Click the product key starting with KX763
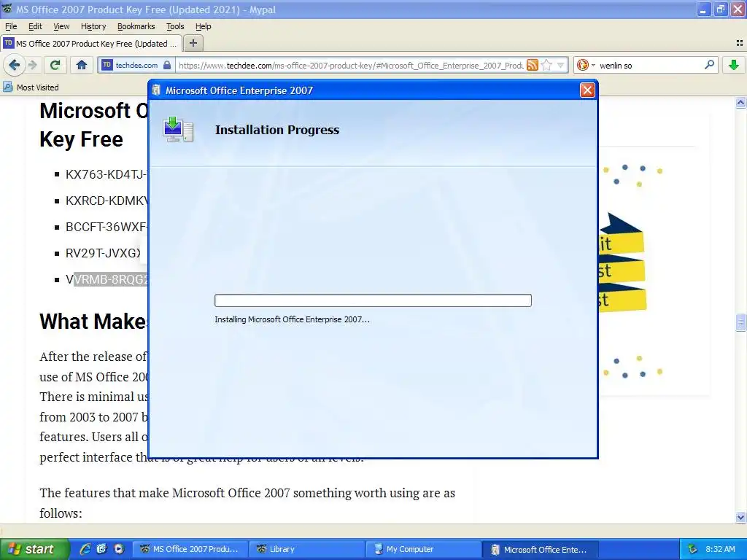Image resolution: width=747 pixels, height=560 pixels. click(x=107, y=174)
